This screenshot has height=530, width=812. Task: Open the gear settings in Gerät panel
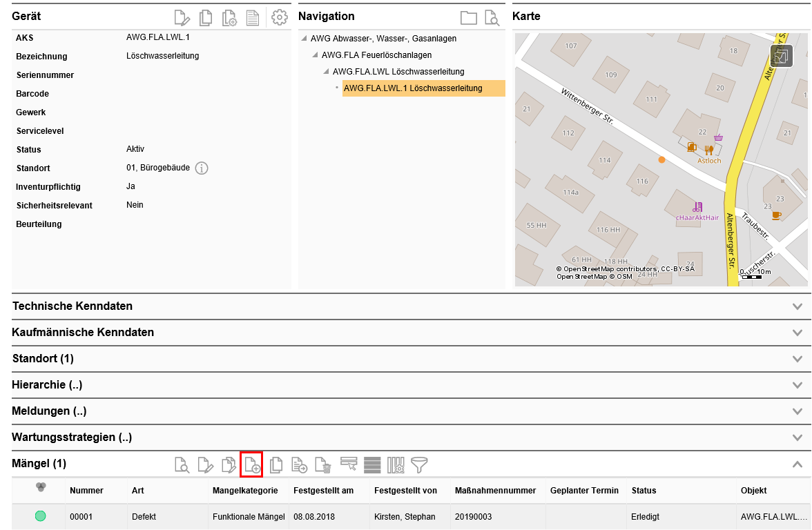279,18
